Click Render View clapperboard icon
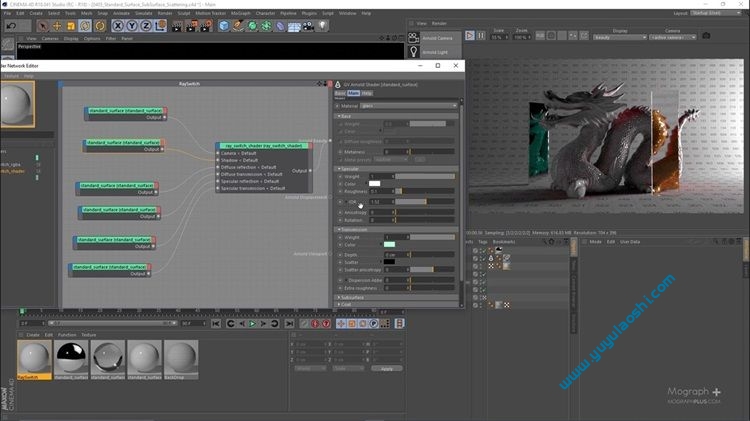Viewport: 750px width, 421px height. [177, 26]
